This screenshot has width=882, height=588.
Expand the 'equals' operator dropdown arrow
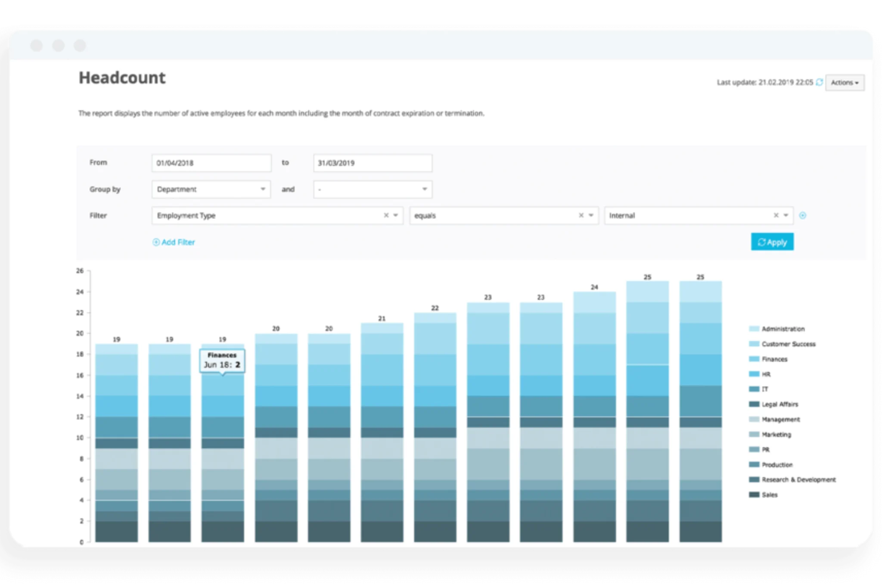point(591,215)
